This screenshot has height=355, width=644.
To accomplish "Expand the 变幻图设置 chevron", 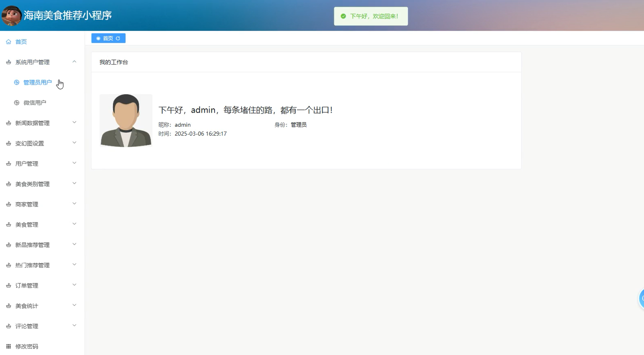I will (74, 143).
